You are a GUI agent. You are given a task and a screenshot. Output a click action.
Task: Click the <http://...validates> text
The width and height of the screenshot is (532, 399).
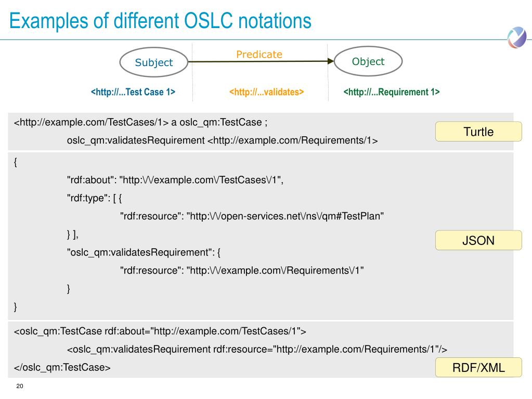click(267, 92)
